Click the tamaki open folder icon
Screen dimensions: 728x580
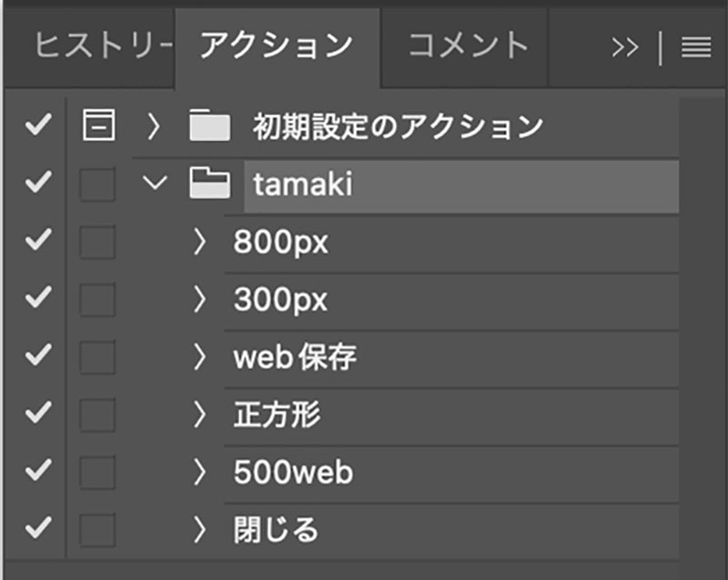tap(208, 185)
